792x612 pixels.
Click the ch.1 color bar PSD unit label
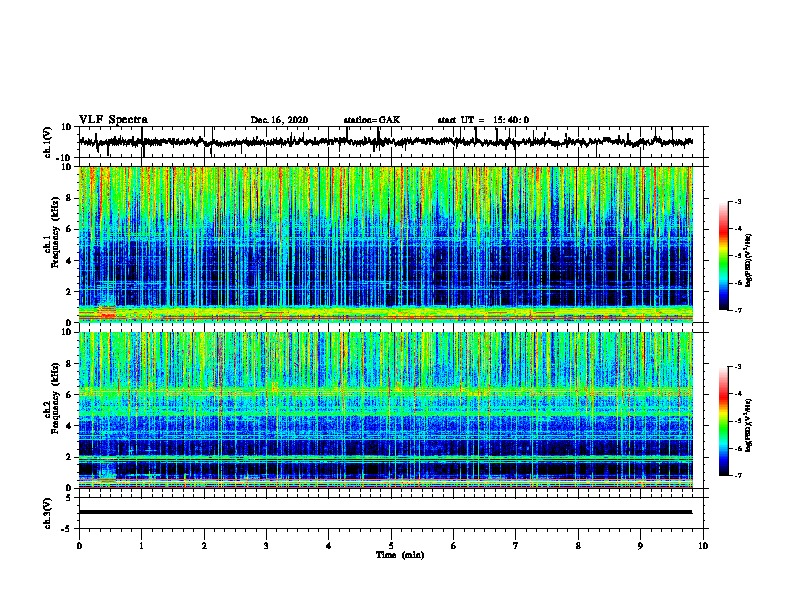coord(748,261)
